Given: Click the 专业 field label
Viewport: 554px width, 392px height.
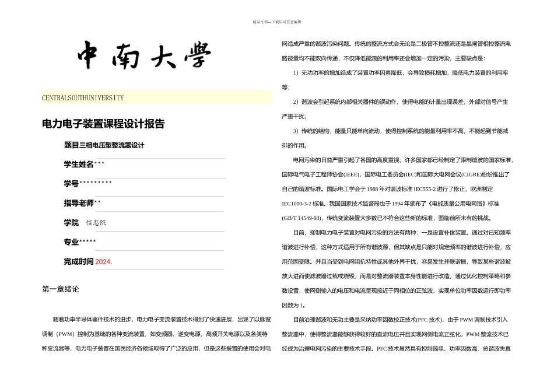Looking at the screenshot, I should [71, 242].
